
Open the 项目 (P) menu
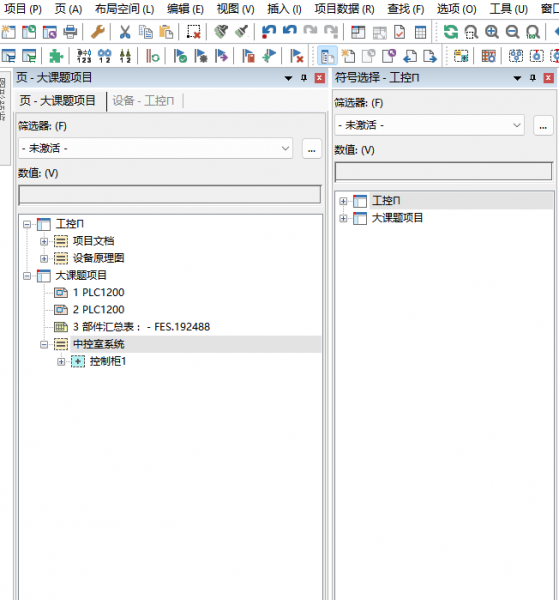(23, 9)
